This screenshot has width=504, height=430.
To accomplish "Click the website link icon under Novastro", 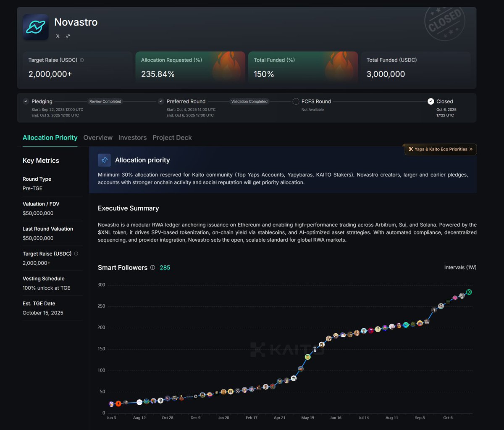I will point(68,36).
